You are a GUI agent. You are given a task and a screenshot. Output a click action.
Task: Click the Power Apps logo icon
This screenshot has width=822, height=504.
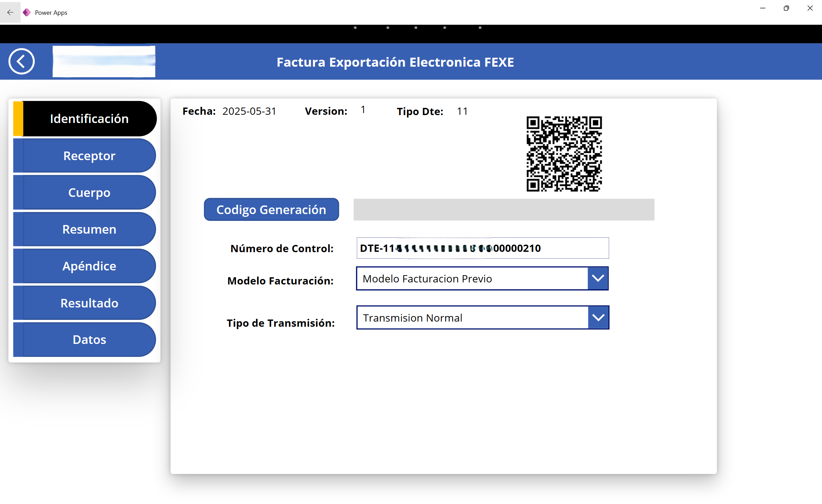[27, 12]
